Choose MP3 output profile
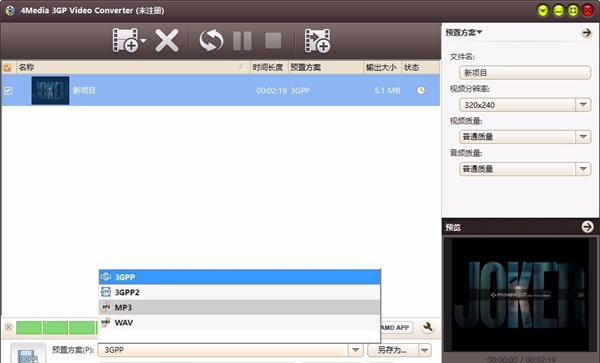The height and width of the screenshot is (363, 600). tap(240, 307)
